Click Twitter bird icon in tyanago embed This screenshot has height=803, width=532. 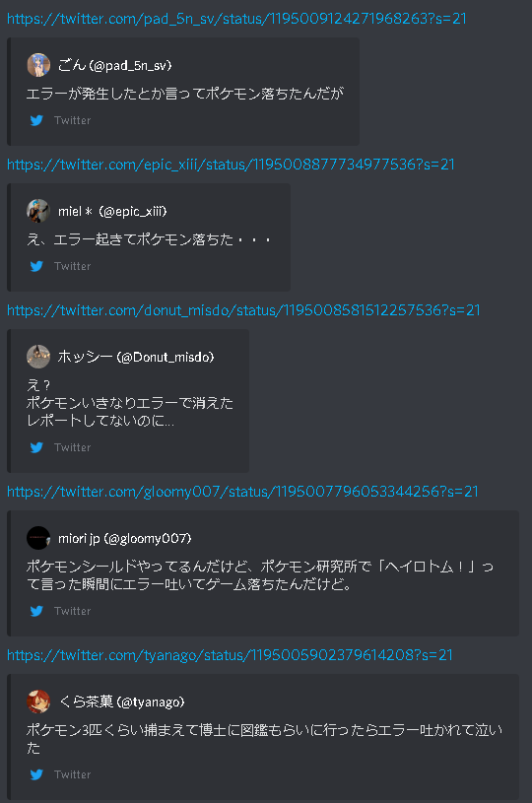tap(36, 774)
